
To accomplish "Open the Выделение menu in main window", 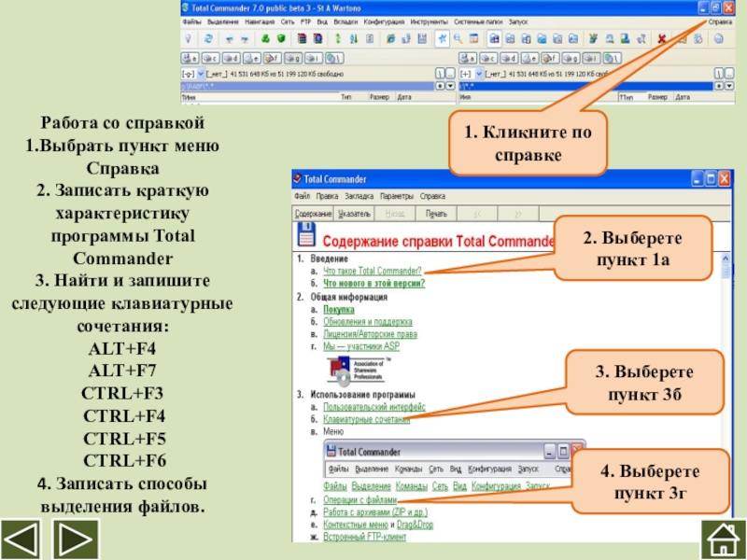I will tap(222, 21).
